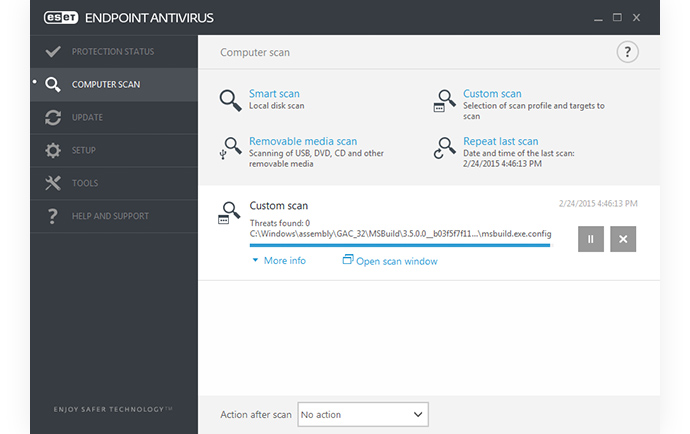The width and height of the screenshot is (690, 434).
Task: Click the blue scan progress bar
Action: pyautogui.click(x=400, y=245)
